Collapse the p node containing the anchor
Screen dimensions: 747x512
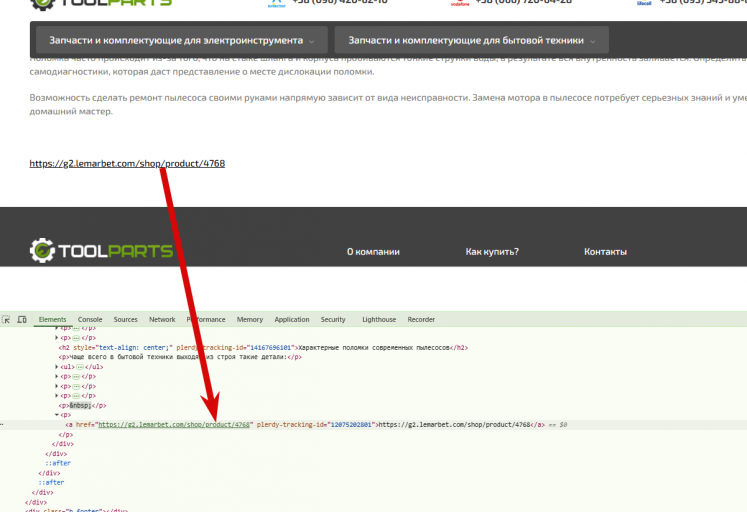coord(57,415)
